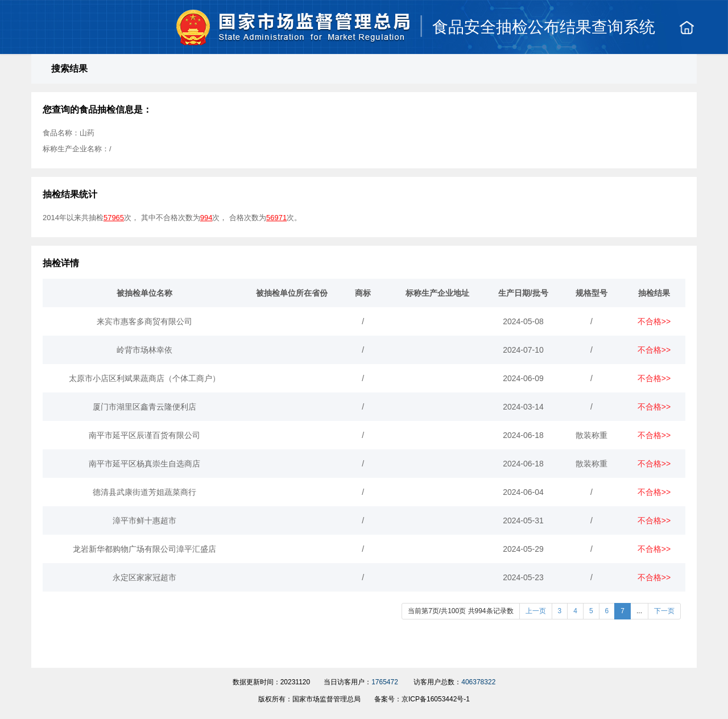Click production date 2024-06-04
This screenshot has height=719, width=728.
tap(523, 492)
